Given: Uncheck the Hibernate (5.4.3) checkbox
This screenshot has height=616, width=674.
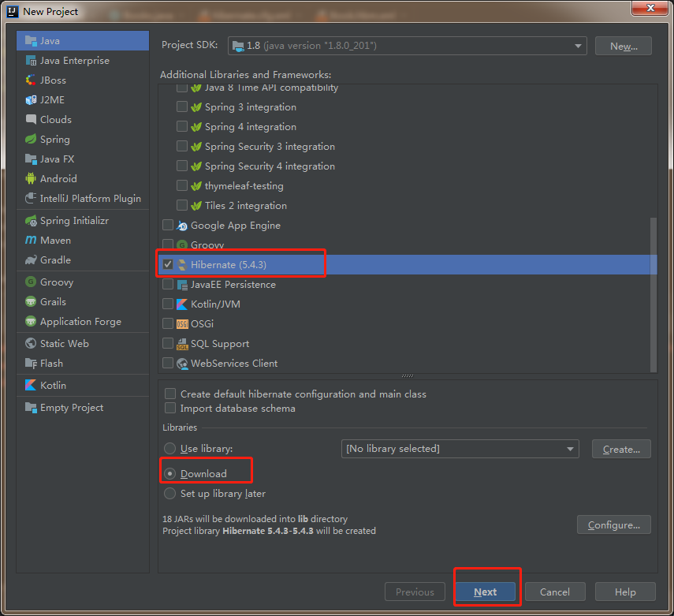Looking at the screenshot, I should click(x=168, y=264).
